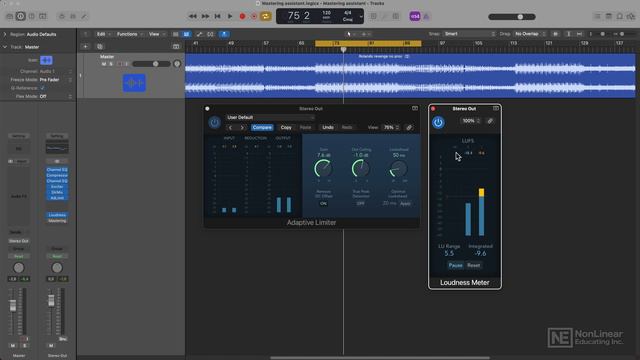Viewport: 640px width, 360px height.
Task: Open the Functions menu in Tracks area
Action: tap(129, 34)
